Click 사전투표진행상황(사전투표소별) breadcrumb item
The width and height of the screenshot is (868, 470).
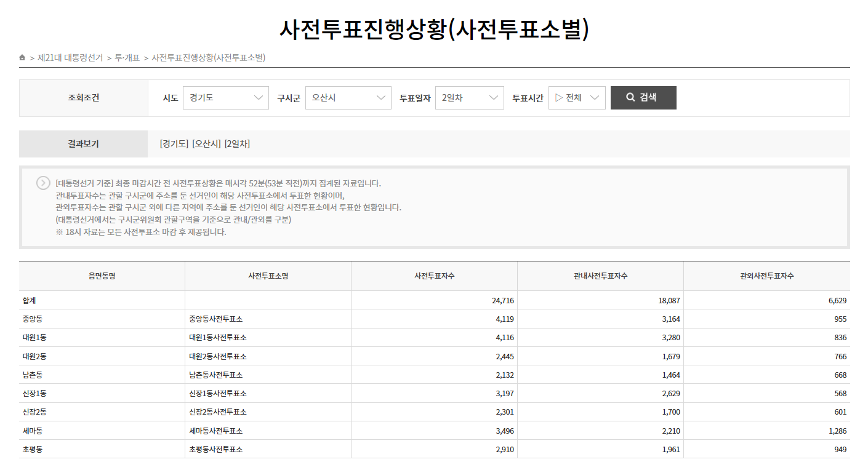208,58
